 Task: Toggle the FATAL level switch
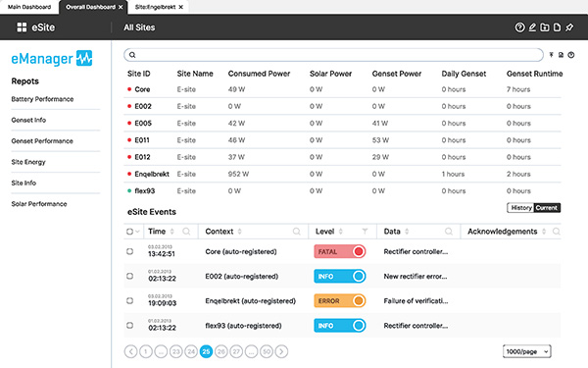point(340,251)
